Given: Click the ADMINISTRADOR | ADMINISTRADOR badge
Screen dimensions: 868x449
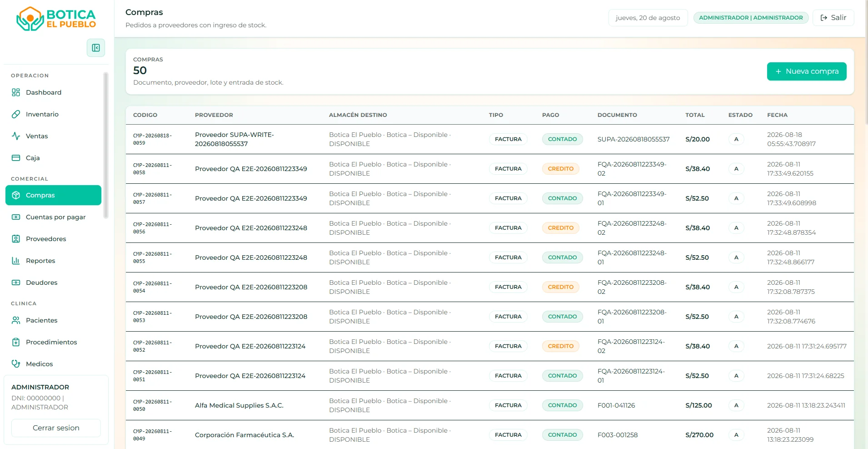Looking at the screenshot, I should point(751,18).
